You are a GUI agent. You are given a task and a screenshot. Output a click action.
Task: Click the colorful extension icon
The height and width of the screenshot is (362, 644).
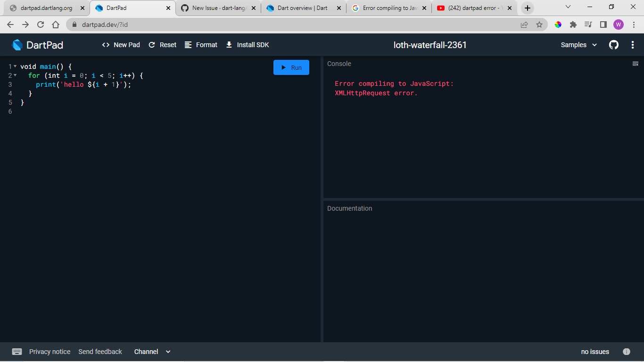tap(558, 25)
